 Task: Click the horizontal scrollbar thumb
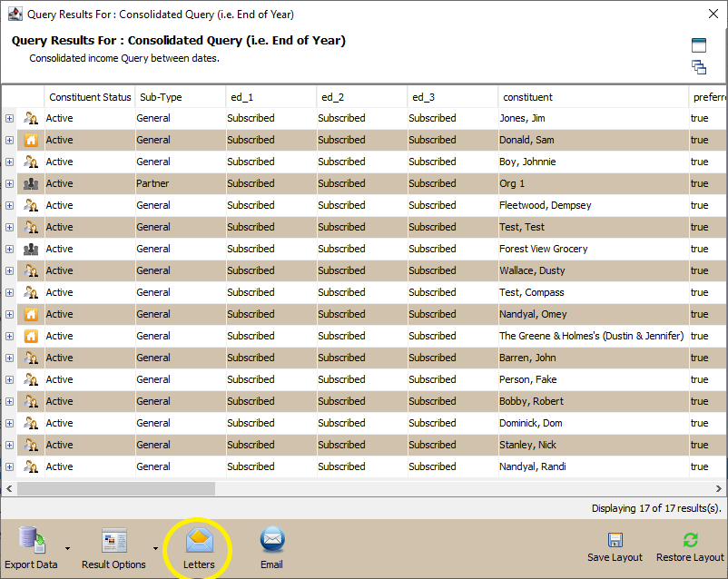pyautogui.click(x=116, y=488)
